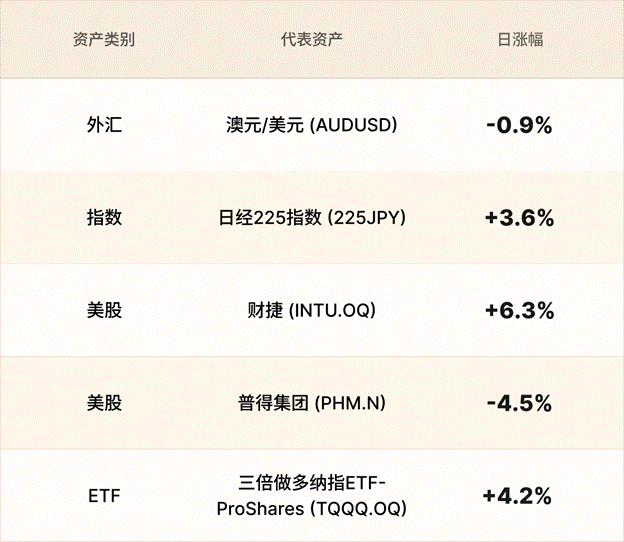Screen dimensions: 624x542
Task: Click the +6.3% daily change value
Action: point(519,310)
